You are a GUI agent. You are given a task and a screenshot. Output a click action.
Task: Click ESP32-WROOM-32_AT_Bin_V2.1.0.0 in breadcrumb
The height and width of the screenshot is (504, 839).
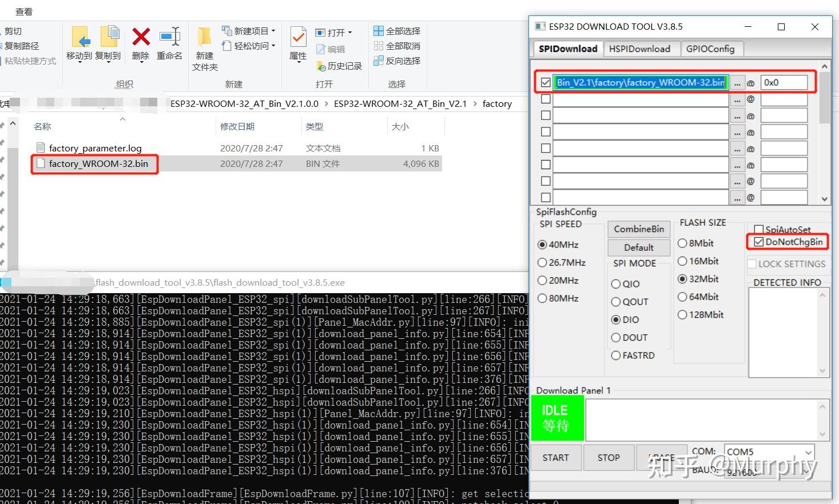coord(244,103)
